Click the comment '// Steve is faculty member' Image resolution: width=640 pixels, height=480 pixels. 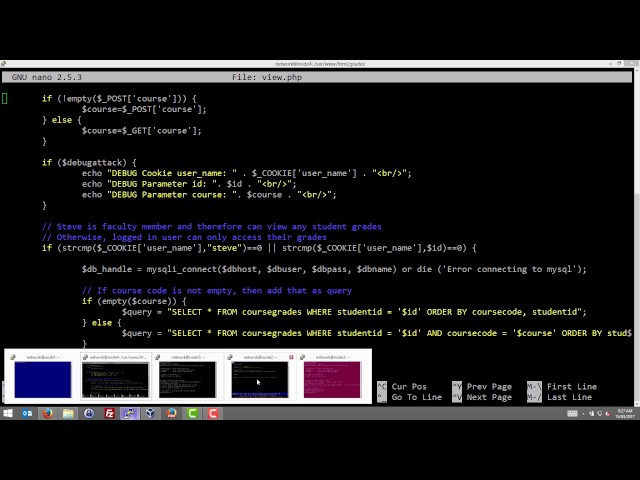(x=212, y=227)
